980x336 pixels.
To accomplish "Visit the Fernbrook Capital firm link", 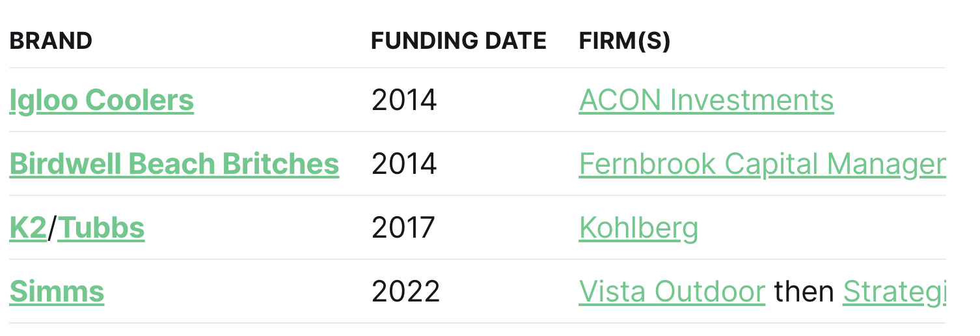I will pos(762,164).
